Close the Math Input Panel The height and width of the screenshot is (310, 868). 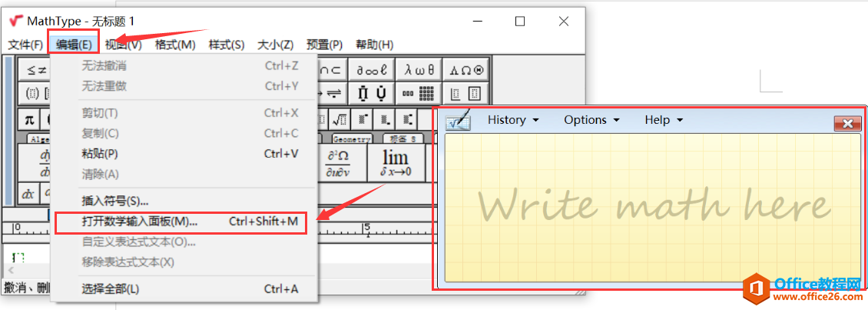point(846,124)
